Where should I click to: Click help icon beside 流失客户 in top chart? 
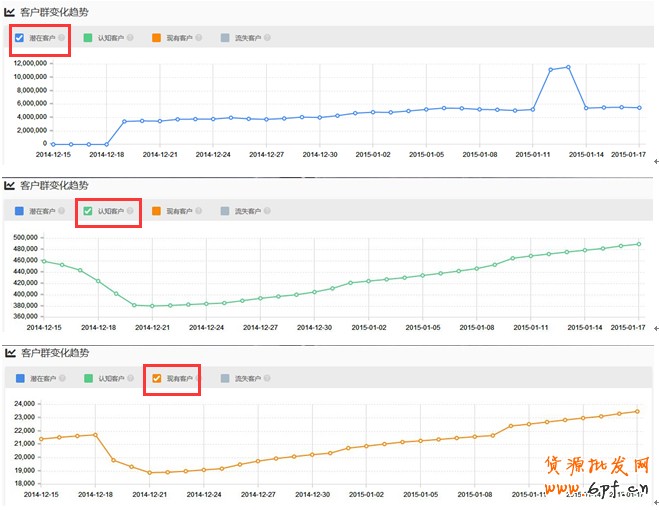coord(266,38)
